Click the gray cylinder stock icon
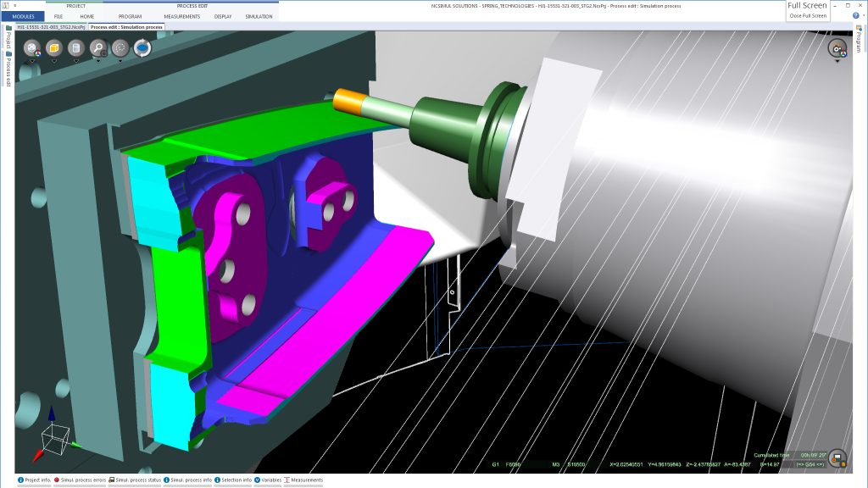The width and height of the screenshot is (868, 488). click(x=75, y=47)
